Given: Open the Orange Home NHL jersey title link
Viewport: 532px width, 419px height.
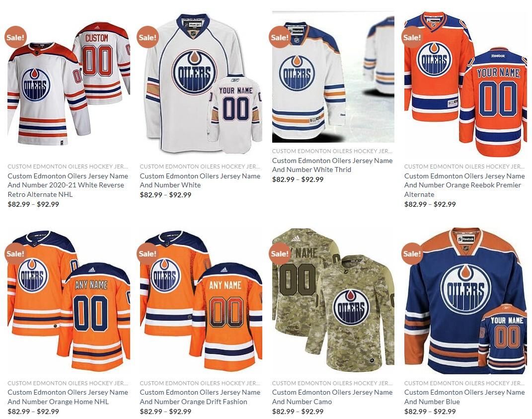Looking at the screenshot, I should pos(68,397).
